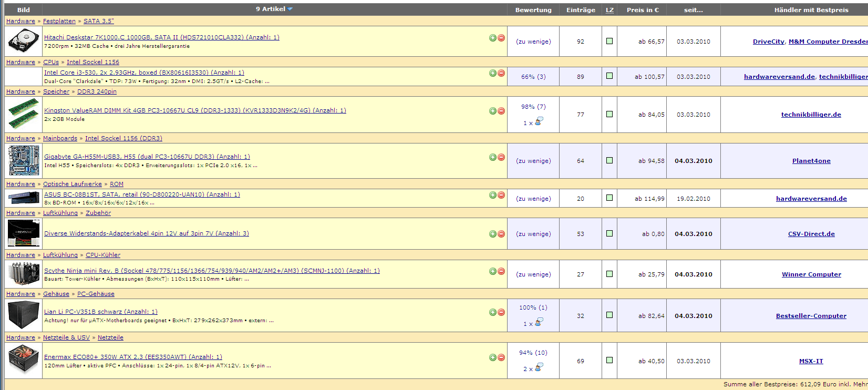Go to the 'CPU-Kühler' category link
868x390 pixels.
103,255
